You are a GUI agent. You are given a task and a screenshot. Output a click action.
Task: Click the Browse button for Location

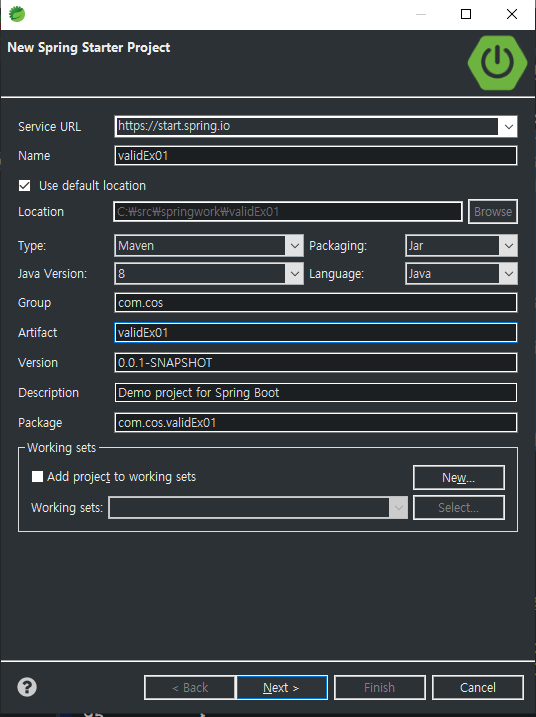coord(493,211)
